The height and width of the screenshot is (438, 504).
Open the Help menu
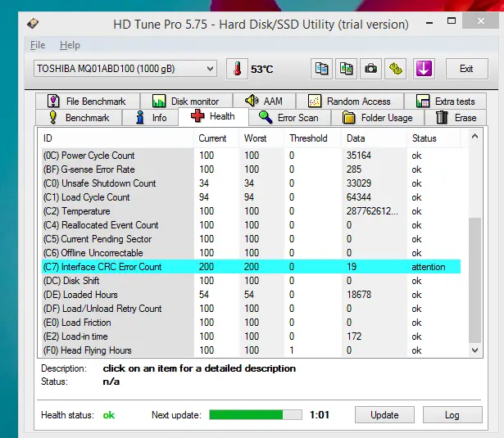(70, 45)
